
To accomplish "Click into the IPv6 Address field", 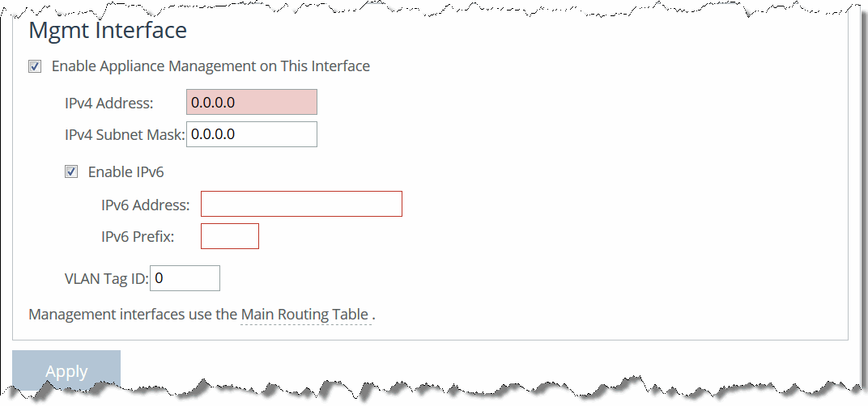I will click(301, 204).
